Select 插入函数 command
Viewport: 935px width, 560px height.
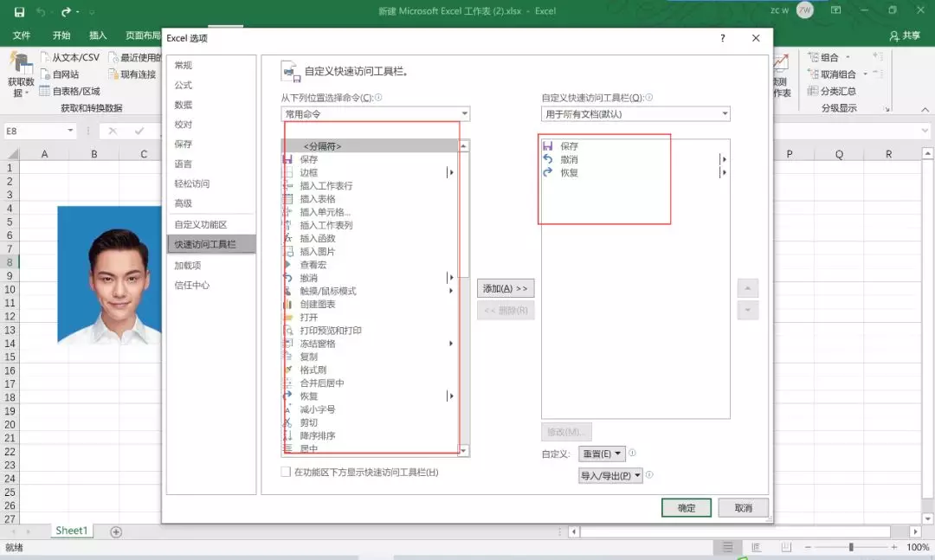click(371, 238)
